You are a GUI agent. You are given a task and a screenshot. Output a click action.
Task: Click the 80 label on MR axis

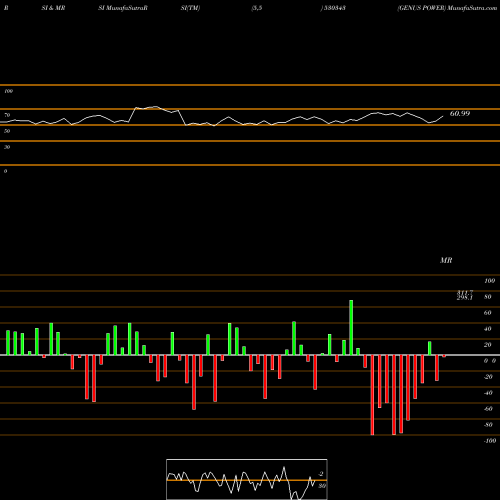[488, 297]
